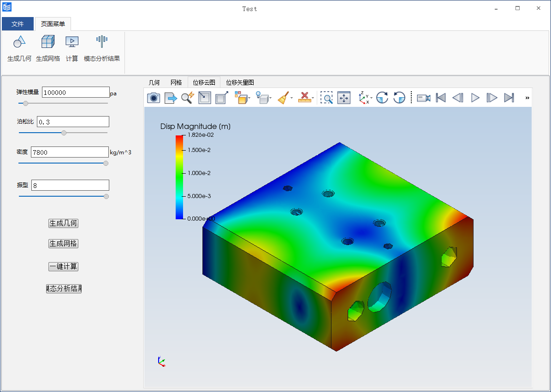
Task: Click the 生成几何 ribbon icon
Action: point(19,42)
